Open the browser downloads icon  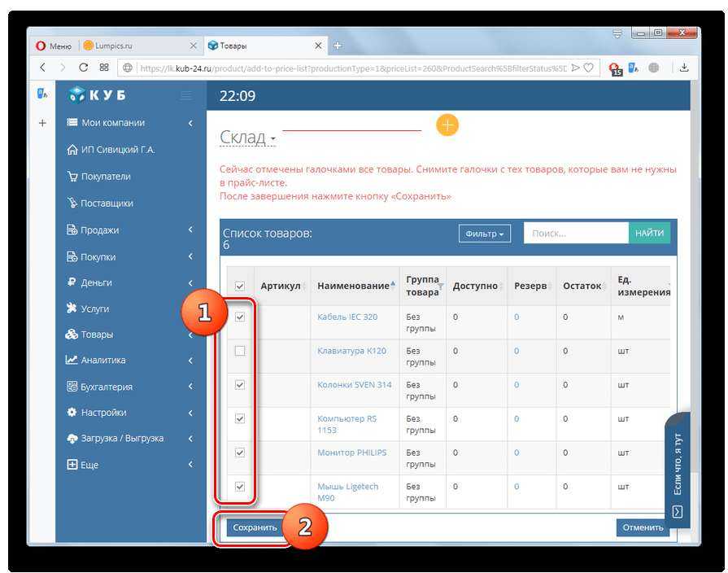(x=684, y=68)
